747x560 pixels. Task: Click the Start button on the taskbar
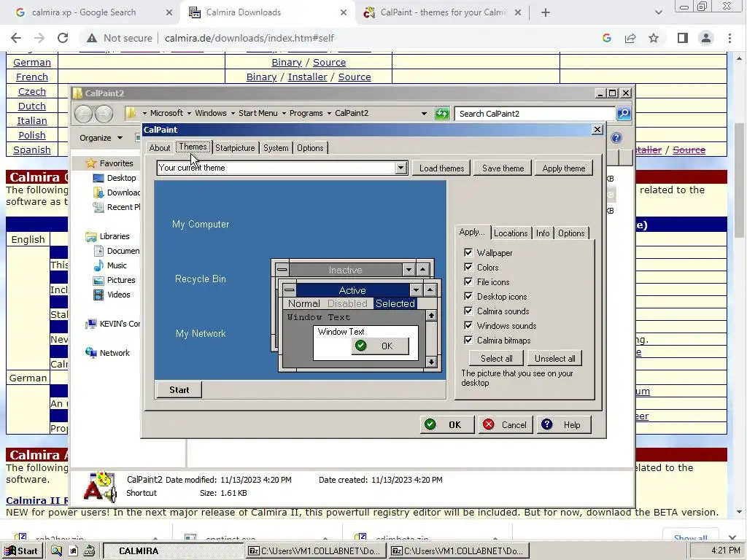[21, 551]
